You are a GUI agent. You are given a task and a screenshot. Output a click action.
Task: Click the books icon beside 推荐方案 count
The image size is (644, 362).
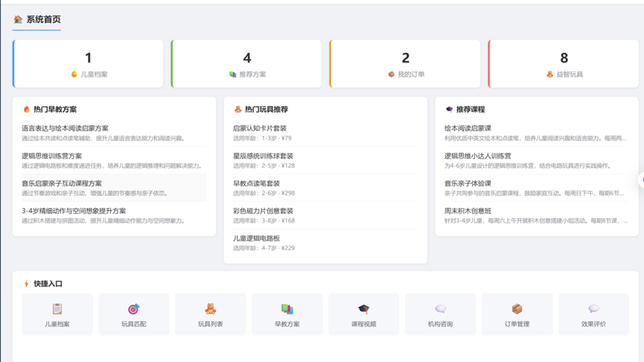(232, 74)
